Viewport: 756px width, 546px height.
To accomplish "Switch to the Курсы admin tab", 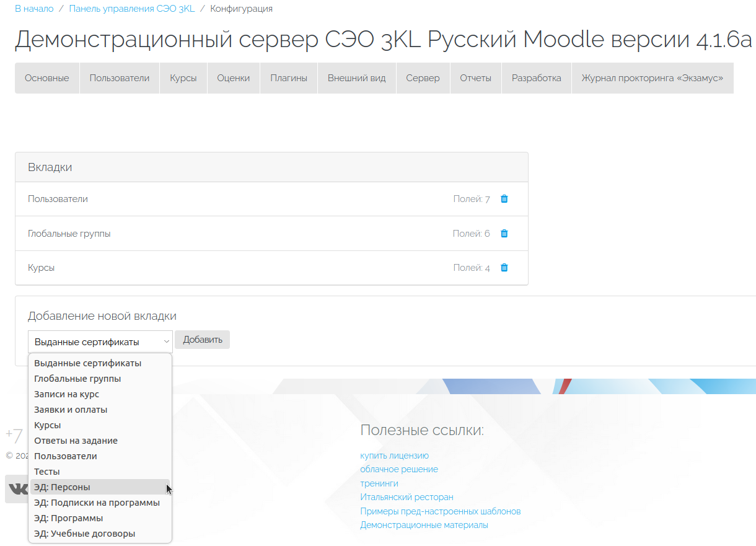I will pos(183,78).
